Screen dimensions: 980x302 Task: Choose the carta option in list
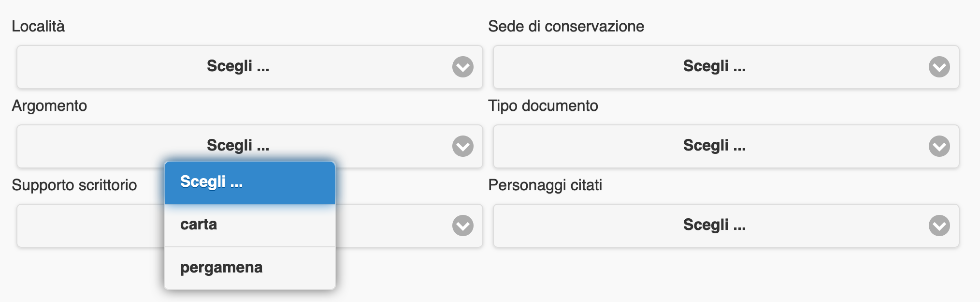pos(250,225)
